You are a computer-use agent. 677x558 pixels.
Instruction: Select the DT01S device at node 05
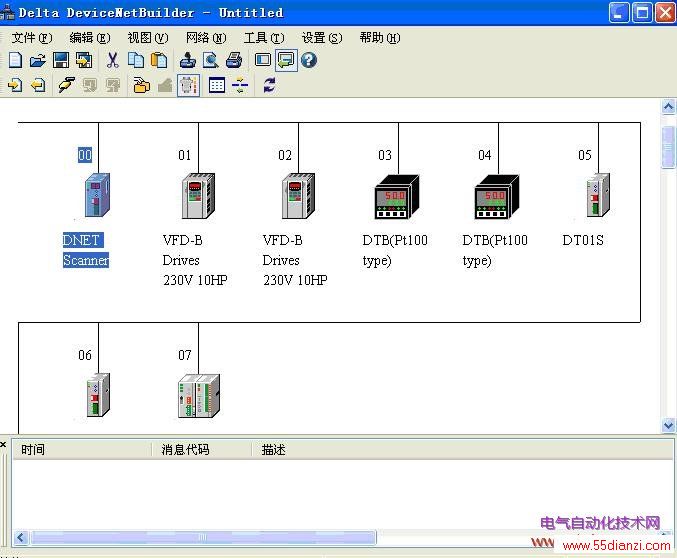tap(598, 195)
